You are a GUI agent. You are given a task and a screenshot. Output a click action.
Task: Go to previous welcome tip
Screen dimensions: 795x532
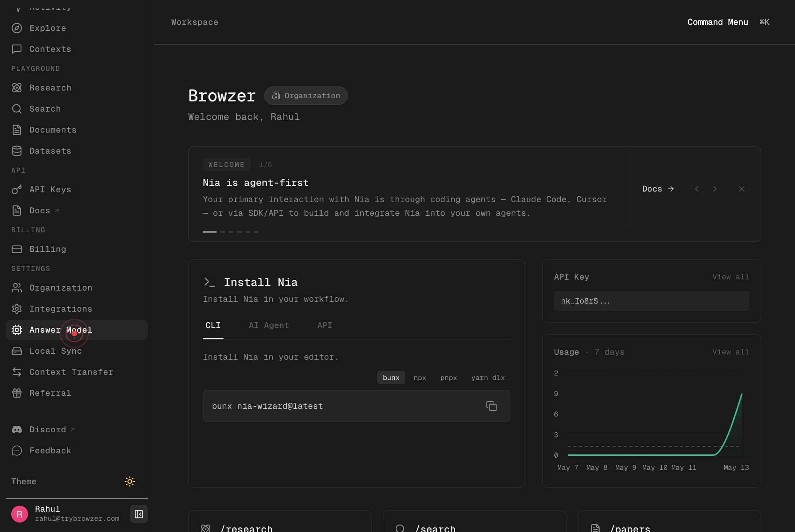(697, 189)
